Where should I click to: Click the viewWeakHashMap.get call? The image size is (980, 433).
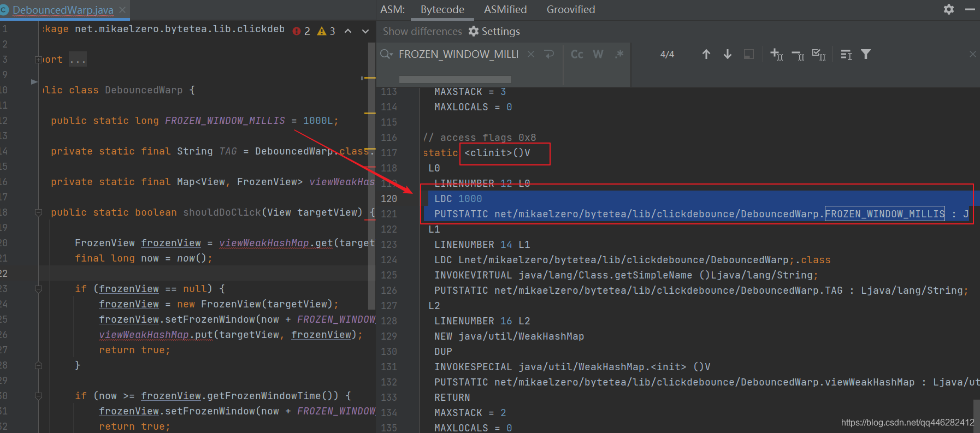tap(276, 243)
